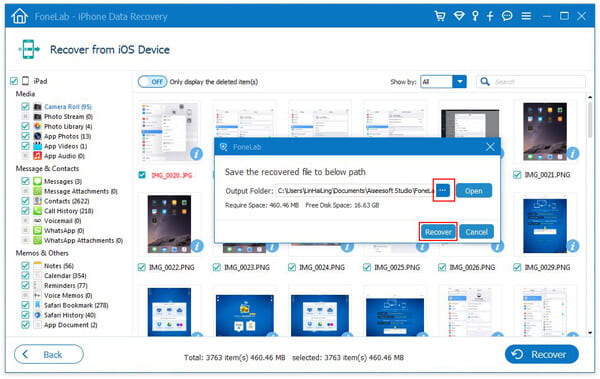Select App Document (2) category
Screen dimensions: 600x379
pyautogui.click(x=70, y=325)
